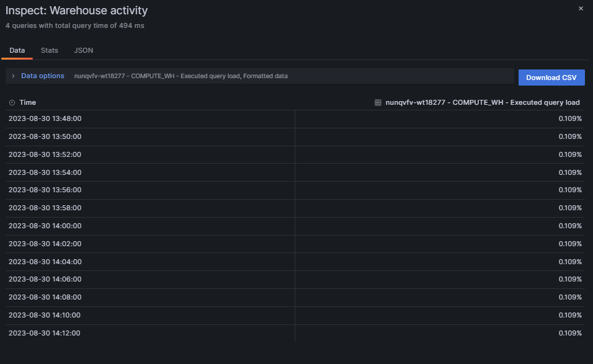
Task: Click the table icon beside the COMPUTE_WH column header
Action: click(378, 102)
